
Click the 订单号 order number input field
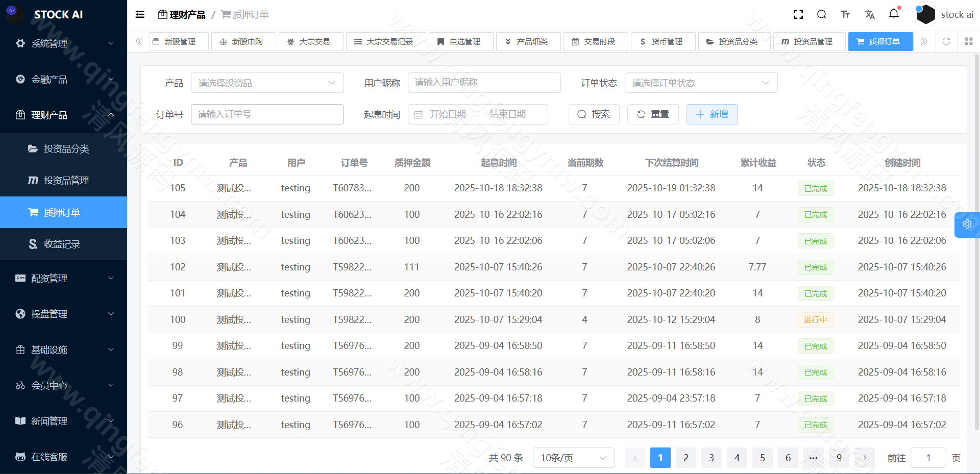267,114
